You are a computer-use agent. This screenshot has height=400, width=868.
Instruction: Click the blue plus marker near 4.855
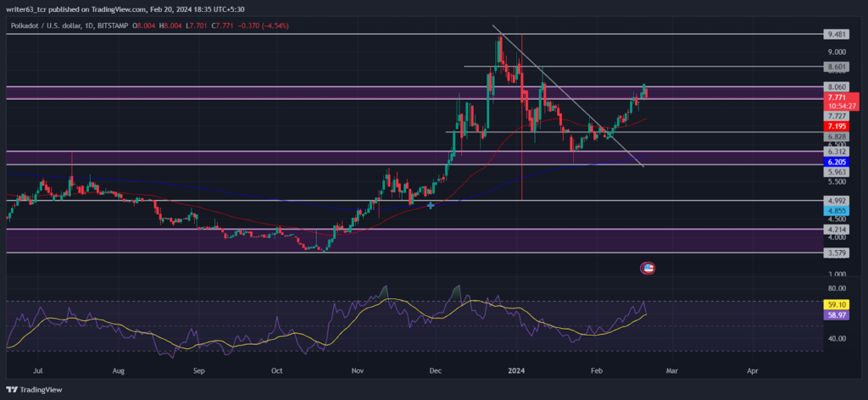pos(430,205)
